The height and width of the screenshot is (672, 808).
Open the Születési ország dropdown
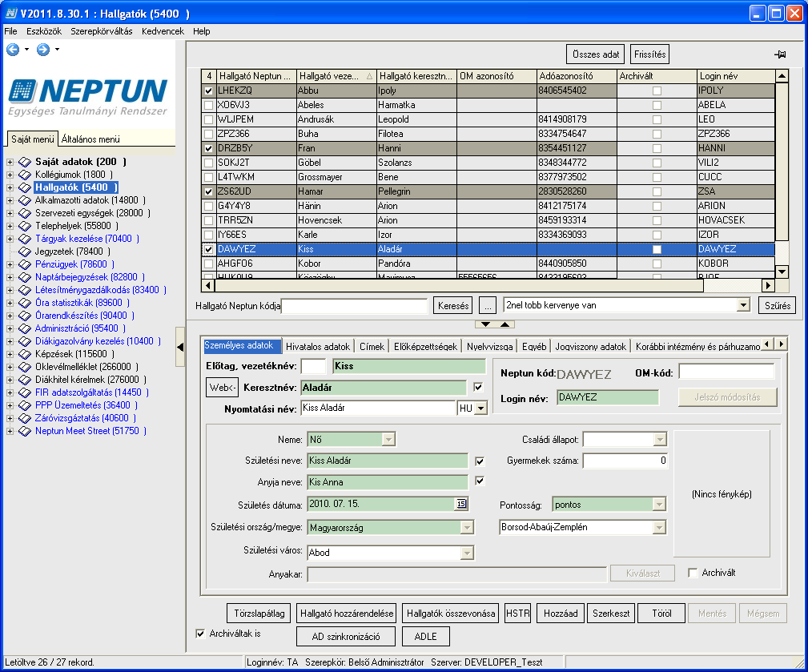[467, 527]
